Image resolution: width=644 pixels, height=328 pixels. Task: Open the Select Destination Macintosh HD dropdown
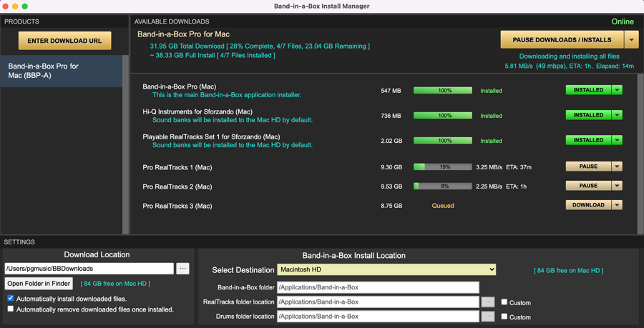(x=386, y=270)
